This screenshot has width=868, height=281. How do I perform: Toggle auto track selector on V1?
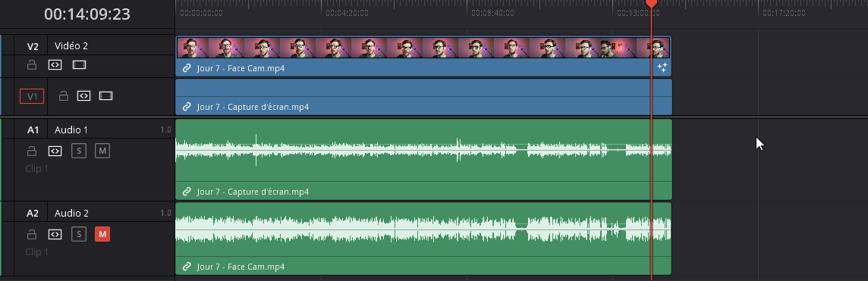83,96
